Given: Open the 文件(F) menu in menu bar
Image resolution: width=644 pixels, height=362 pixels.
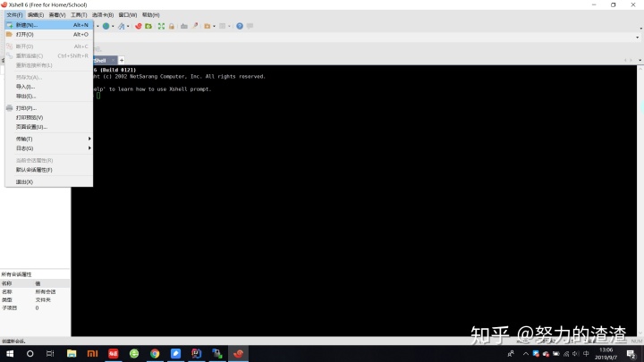Looking at the screenshot, I should pyautogui.click(x=14, y=15).
